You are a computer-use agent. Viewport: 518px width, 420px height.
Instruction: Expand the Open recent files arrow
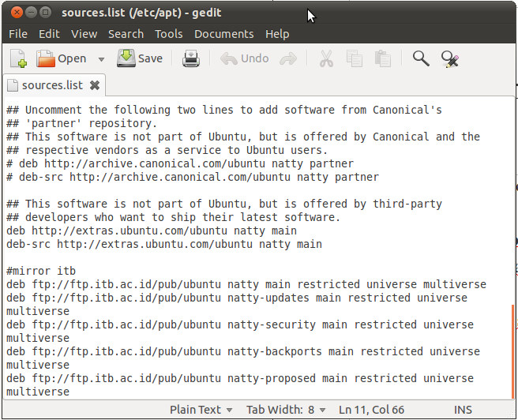click(101, 59)
